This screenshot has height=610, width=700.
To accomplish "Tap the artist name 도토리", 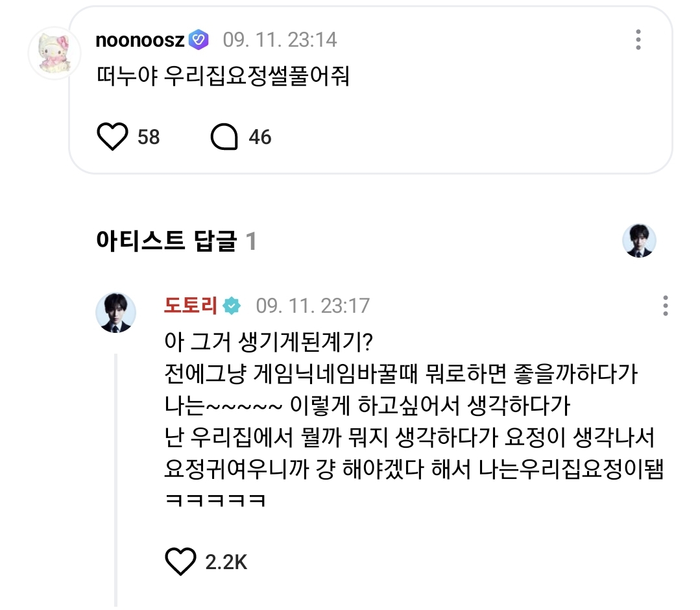I will (x=190, y=305).
